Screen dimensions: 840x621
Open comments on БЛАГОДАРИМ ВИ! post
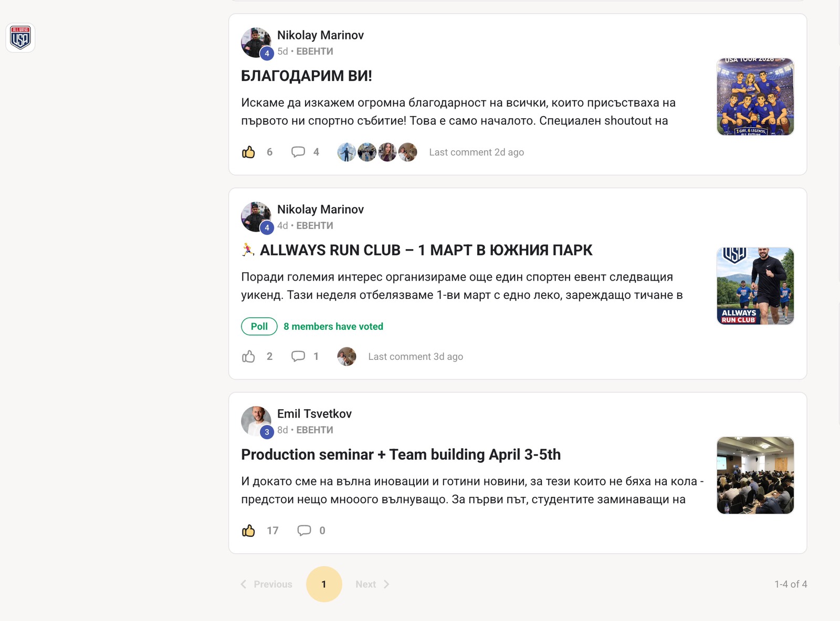(x=298, y=152)
